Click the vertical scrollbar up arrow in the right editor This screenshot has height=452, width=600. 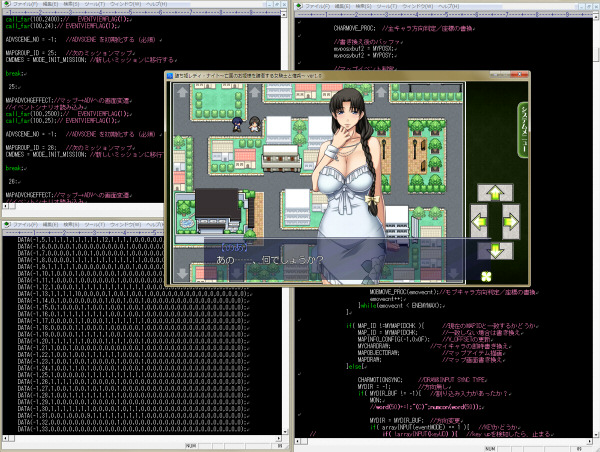[596, 16]
